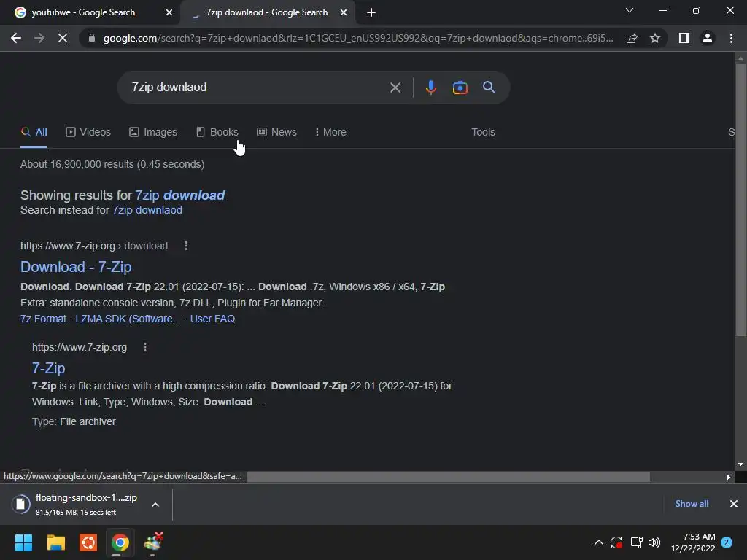Screen dimensions: 747x560
Task: Open network settings tray icon
Action: pyautogui.click(x=636, y=542)
